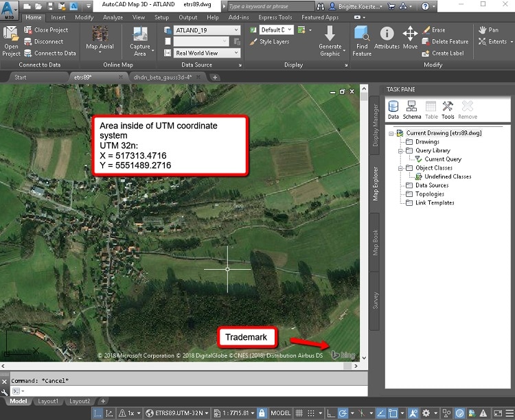Toggle isometric drafting mode
The width and height of the screenshot is (515, 420).
[362, 412]
